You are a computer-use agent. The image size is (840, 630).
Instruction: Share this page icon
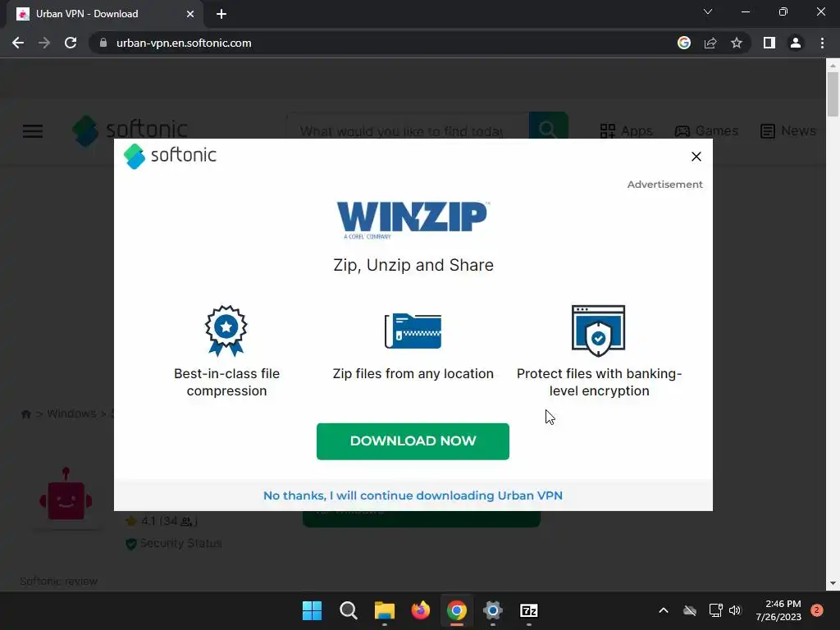(x=710, y=43)
